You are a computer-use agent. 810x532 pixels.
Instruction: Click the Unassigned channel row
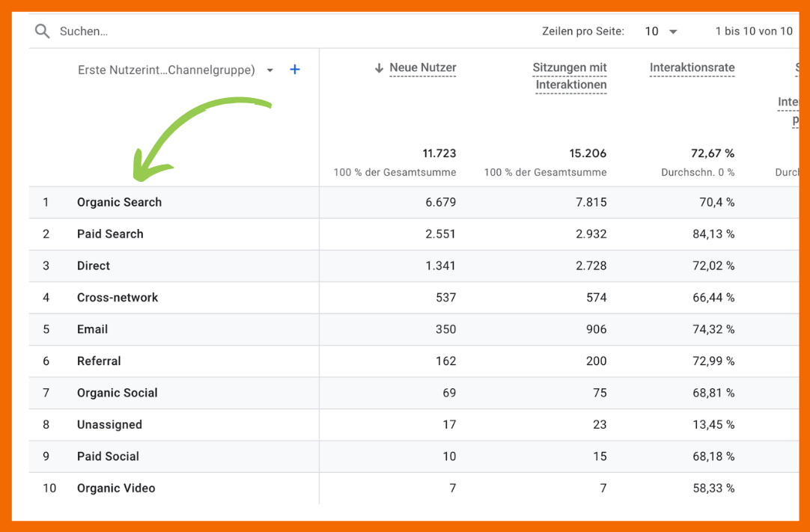[x=109, y=425]
